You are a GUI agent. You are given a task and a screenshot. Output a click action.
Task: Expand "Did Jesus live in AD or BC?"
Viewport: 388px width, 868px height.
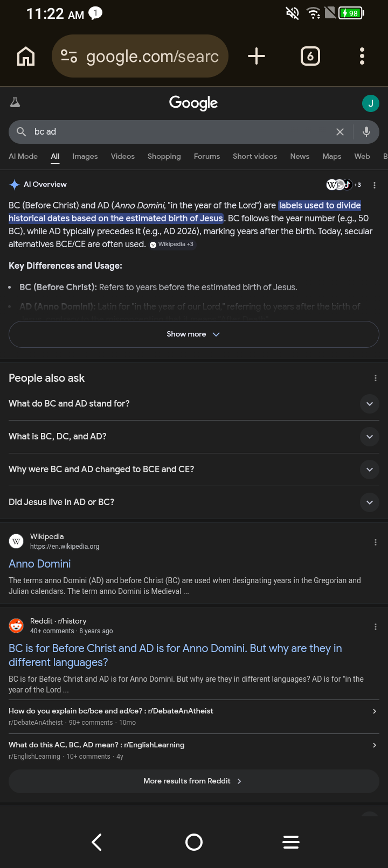(369, 502)
